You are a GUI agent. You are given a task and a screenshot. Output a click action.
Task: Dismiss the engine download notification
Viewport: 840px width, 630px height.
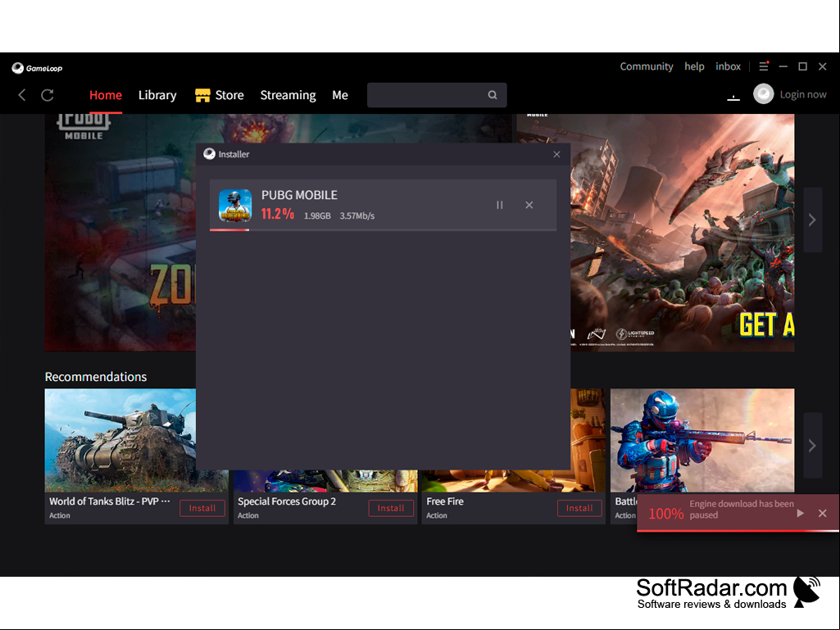pyautogui.click(x=822, y=513)
